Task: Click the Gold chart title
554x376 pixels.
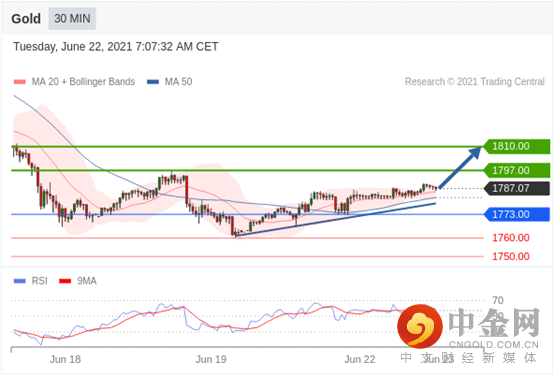Action: coord(26,19)
